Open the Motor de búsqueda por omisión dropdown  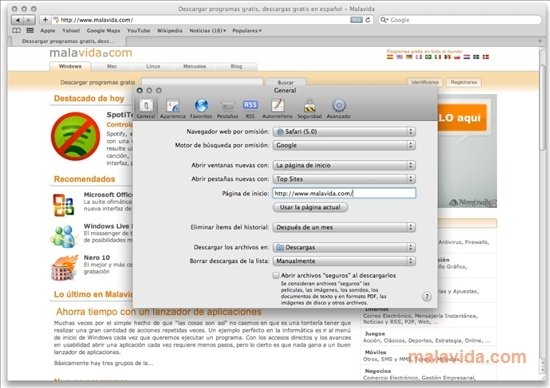344,145
